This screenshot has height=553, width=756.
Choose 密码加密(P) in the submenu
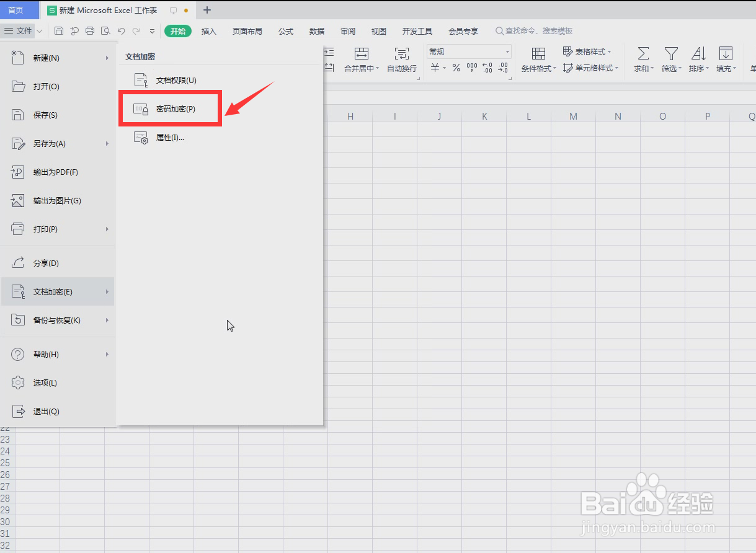coord(170,108)
